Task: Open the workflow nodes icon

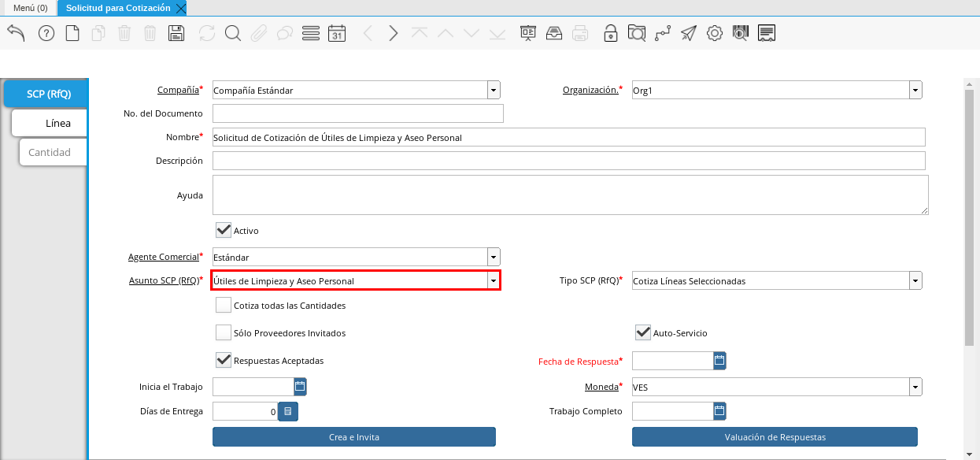Action: (x=663, y=33)
